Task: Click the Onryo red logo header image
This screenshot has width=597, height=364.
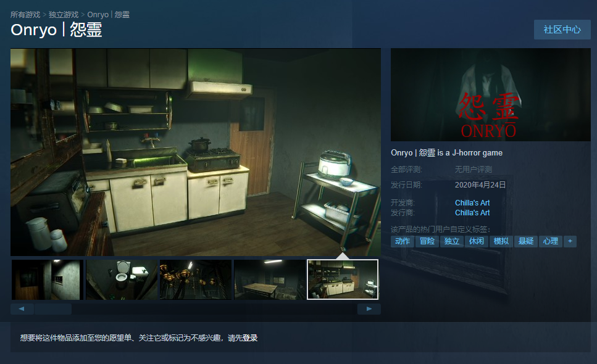Action: (490, 95)
